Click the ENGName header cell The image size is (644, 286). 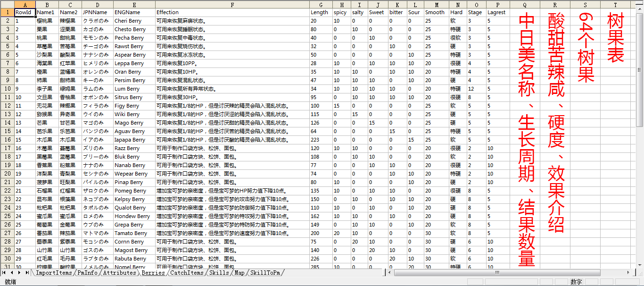tap(134, 12)
